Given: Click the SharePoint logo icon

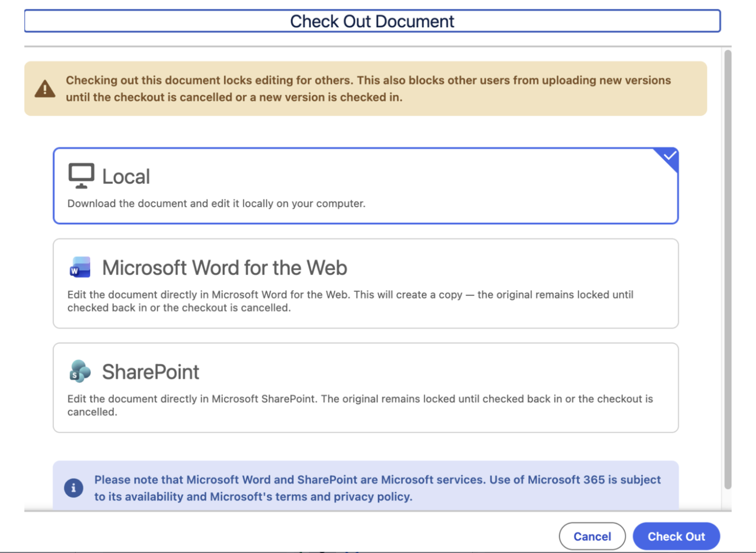Looking at the screenshot, I should 80,371.
